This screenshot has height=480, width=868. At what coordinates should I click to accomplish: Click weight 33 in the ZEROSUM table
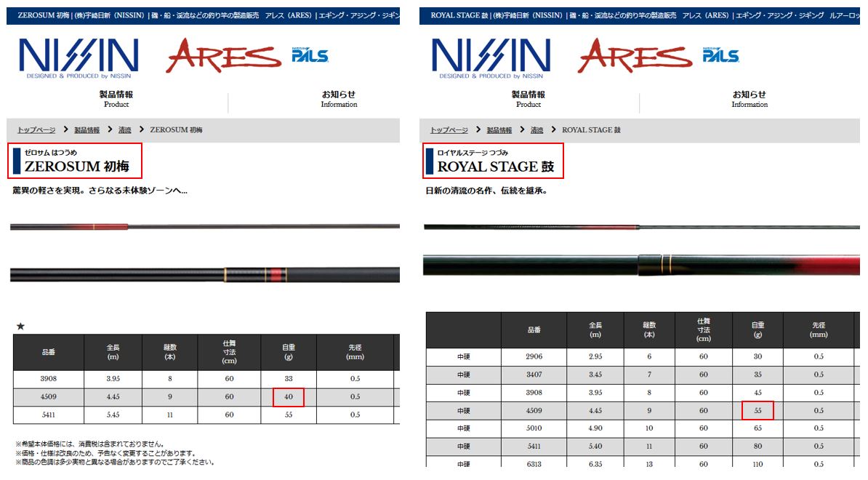(289, 379)
